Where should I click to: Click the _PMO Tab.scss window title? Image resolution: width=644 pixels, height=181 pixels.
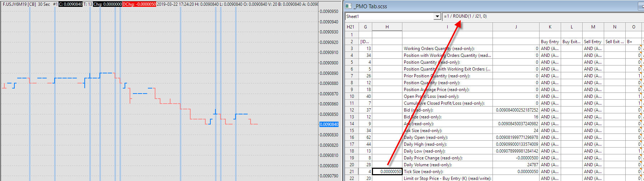tap(370, 6)
